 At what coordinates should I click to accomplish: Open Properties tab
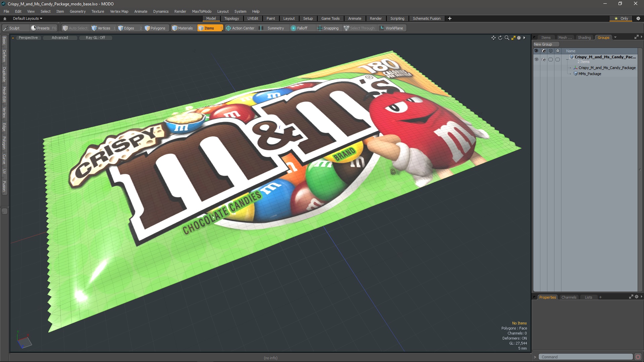pyautogui.click(x=547, y=297)
